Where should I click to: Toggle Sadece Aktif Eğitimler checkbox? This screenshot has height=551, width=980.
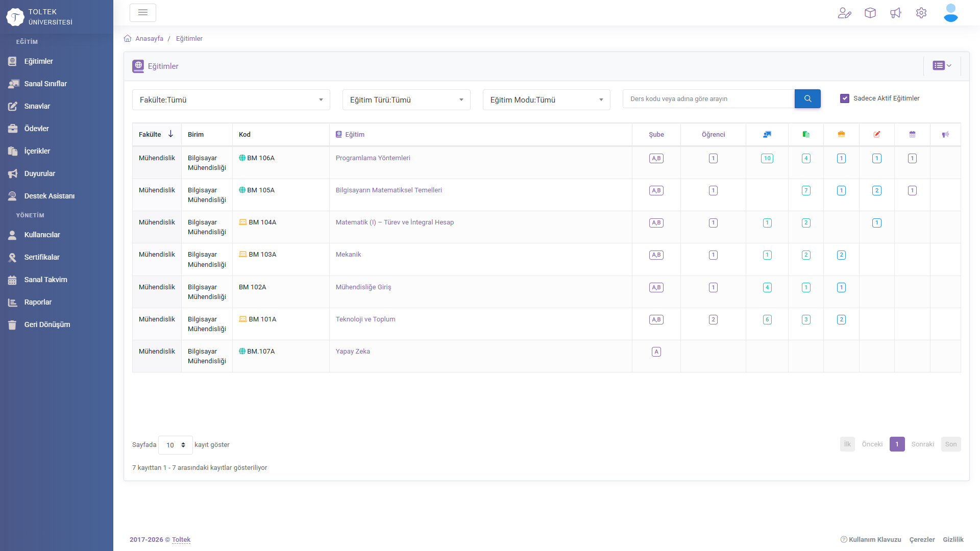(845, 98)
